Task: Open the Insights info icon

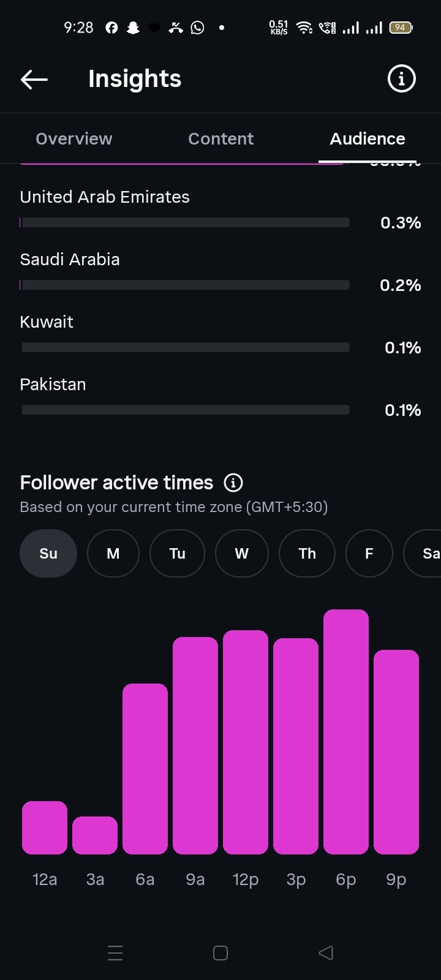Action: (x=402, y=79)
